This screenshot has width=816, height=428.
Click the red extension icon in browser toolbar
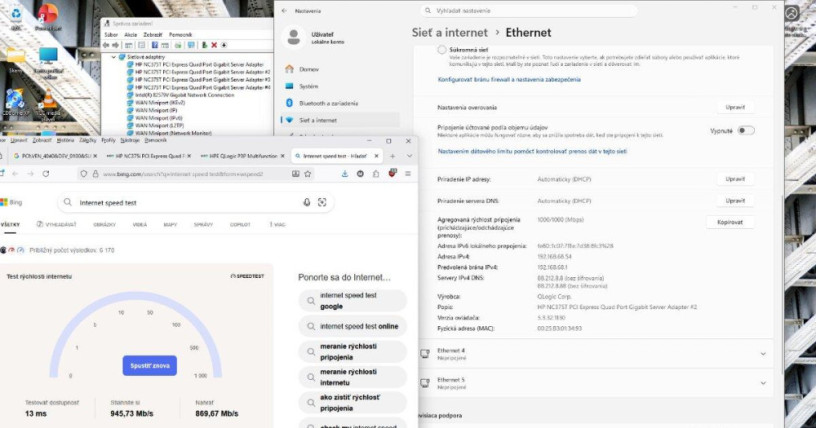[392, 173]
